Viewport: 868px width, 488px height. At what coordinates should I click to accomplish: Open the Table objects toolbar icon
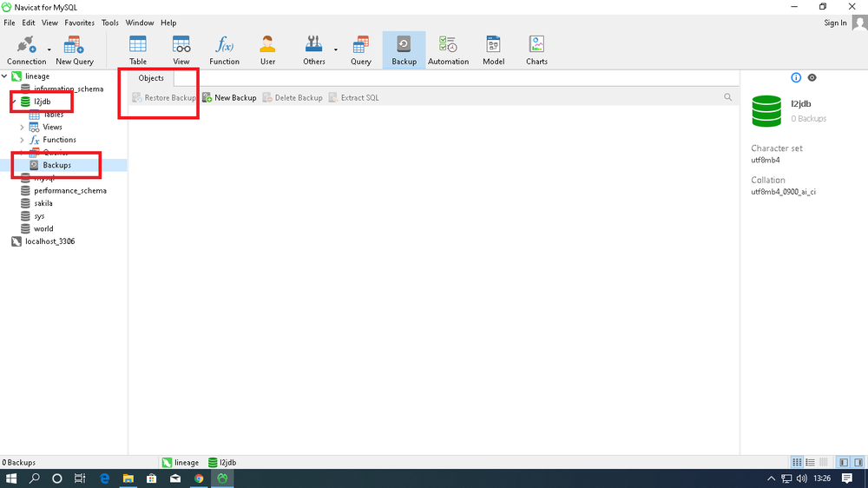pyautogui.click(x=138, y=50)
